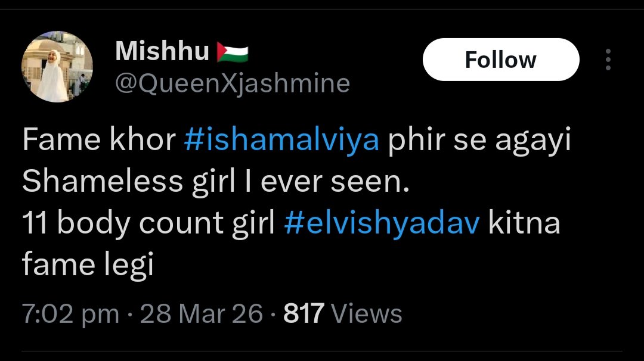Viewport: 644px width, 361px height.
Task: Click the word "kitna" in tweet
Action: coord(525,225)
